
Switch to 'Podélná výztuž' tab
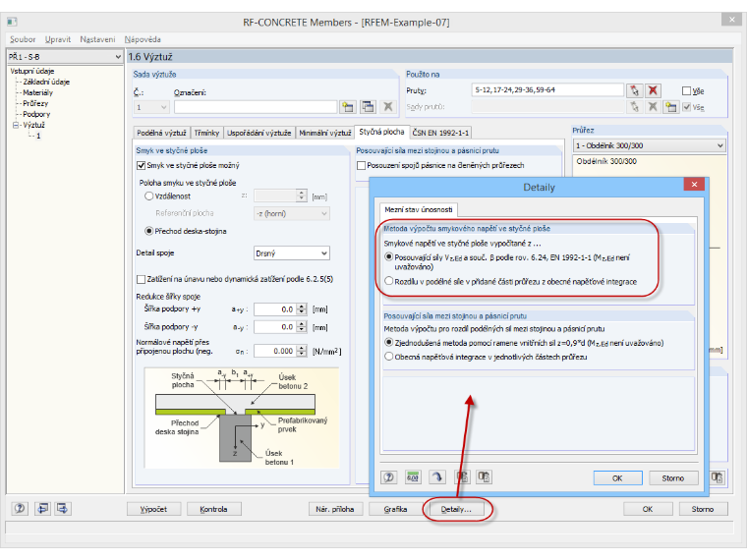[161, 133]
